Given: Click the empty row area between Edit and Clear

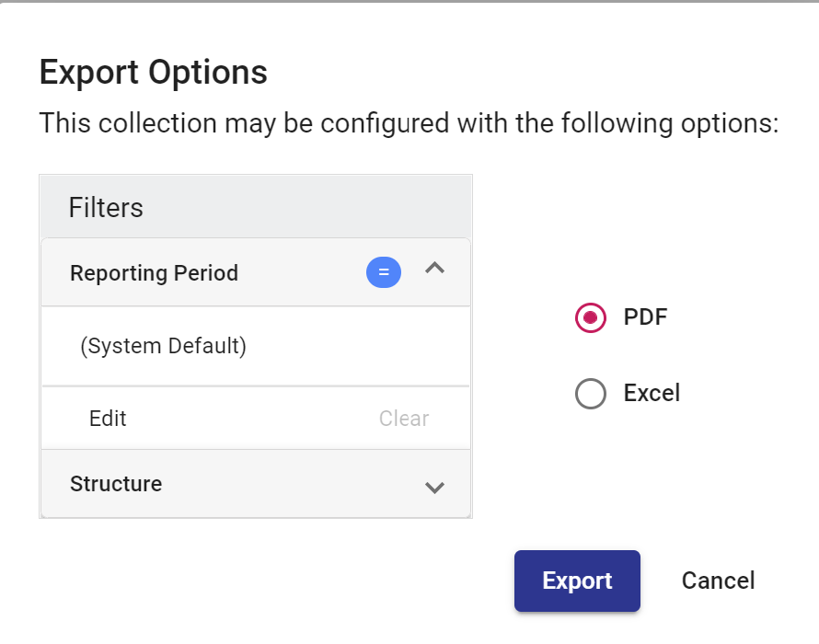Looking at the screenshot, I should pyautogui.click(x=248, y=419).
